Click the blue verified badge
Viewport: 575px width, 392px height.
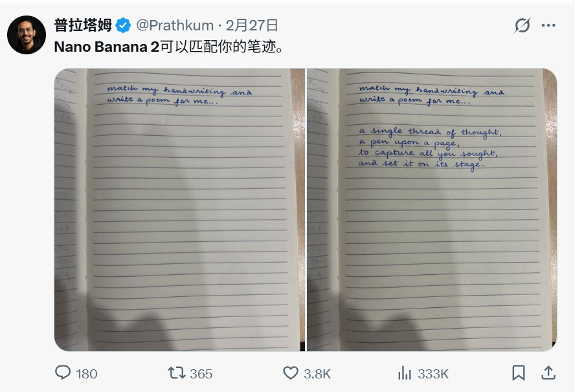(124, 26)
